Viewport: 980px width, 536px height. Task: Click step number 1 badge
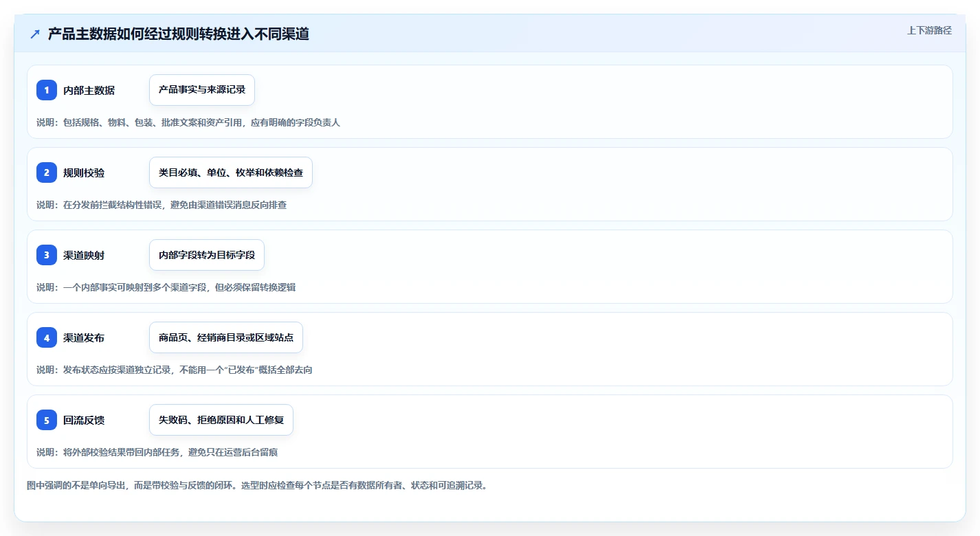(47, 90)
